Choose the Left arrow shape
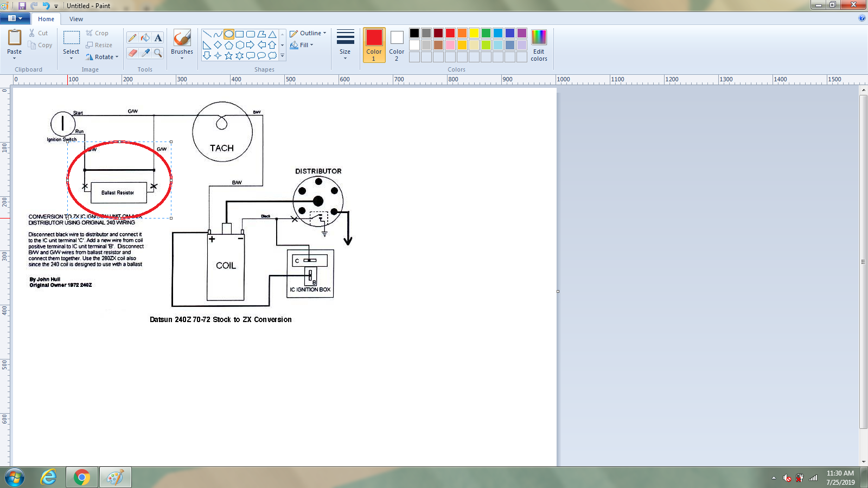The width and height of the screenshot is (868, 488). click(x=261, y=45)
